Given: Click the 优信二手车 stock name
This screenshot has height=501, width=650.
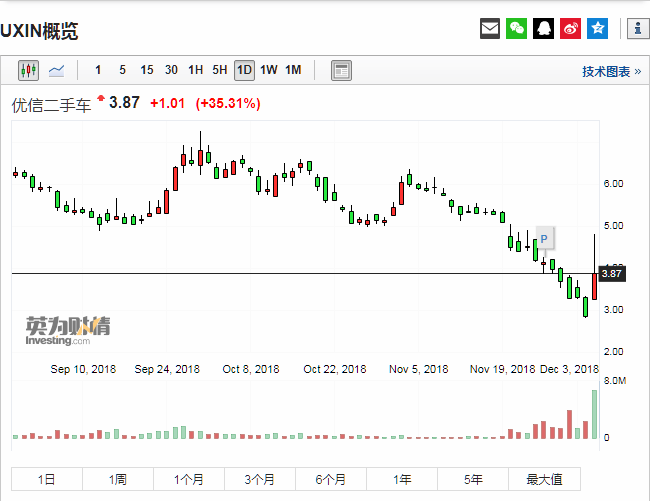Looking at the screenshot, I should point(51,105).
